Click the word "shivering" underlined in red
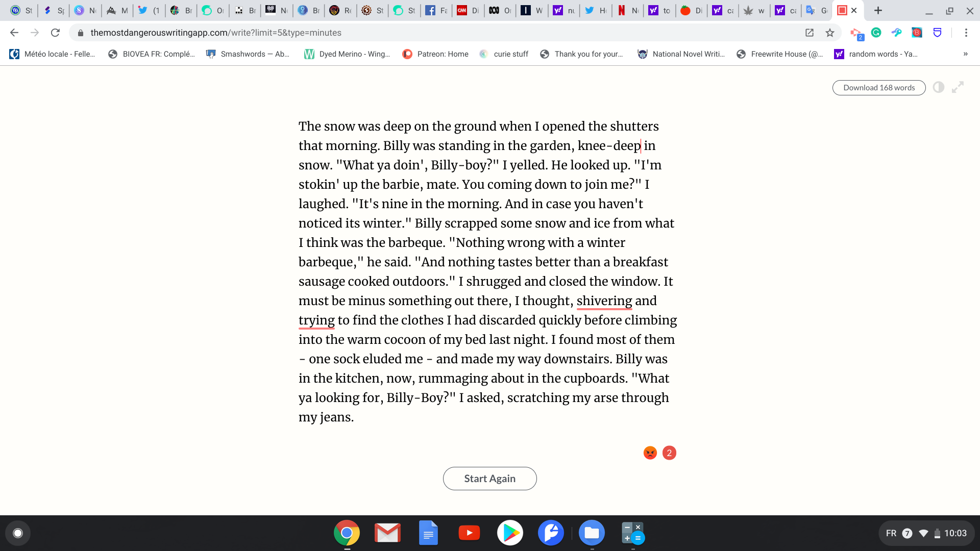The image size is (980, 551). (x=604, y=301)
